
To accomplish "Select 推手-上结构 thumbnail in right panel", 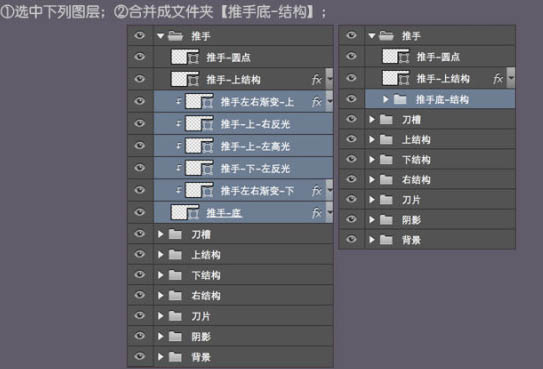I will point(396,78).
